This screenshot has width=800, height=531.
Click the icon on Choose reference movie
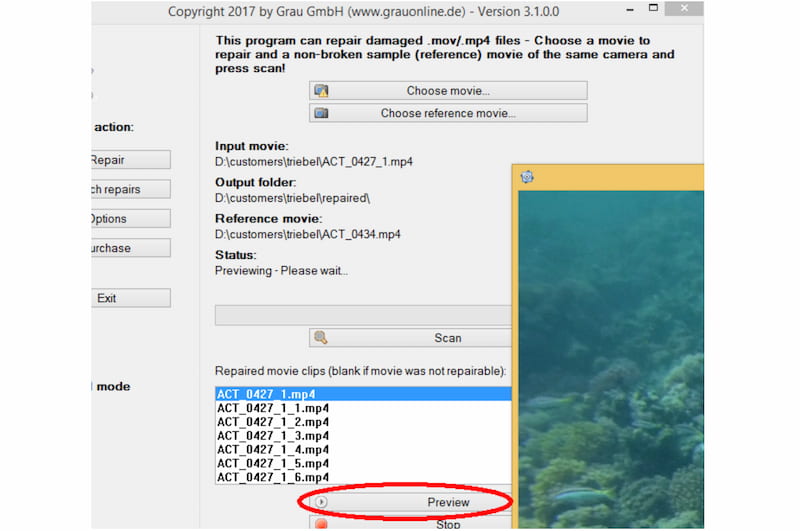pos(321,113)
